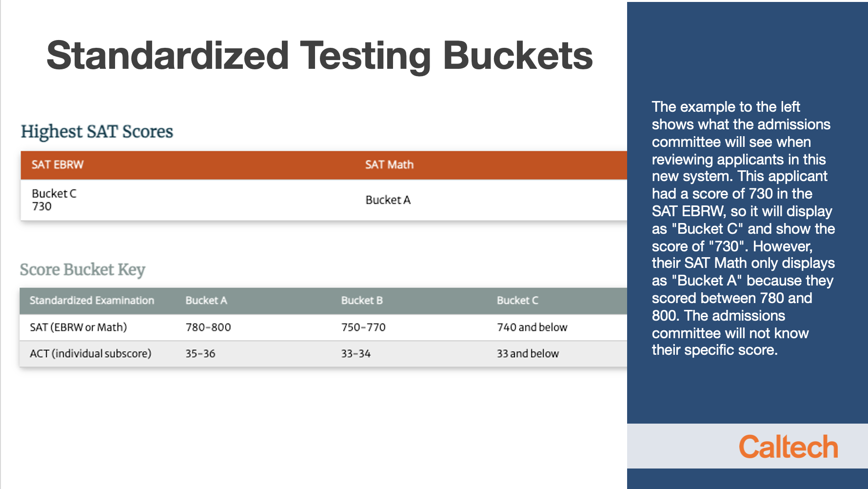Select the SAT (EBRW or Math) row label
The width and height of the screenshot is (868, 489).
coord(78,327)
